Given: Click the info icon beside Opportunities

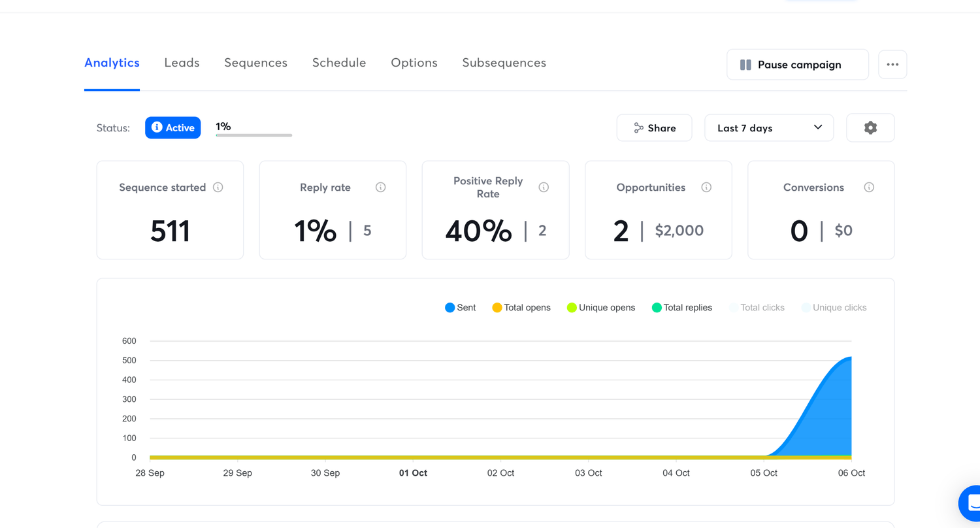Looking at the screenshot, I should point(706,188).
